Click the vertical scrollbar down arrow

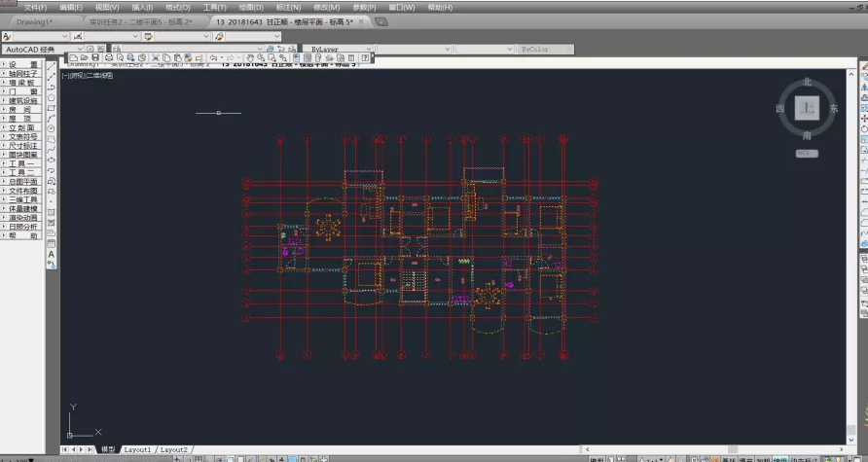(851, 440)
